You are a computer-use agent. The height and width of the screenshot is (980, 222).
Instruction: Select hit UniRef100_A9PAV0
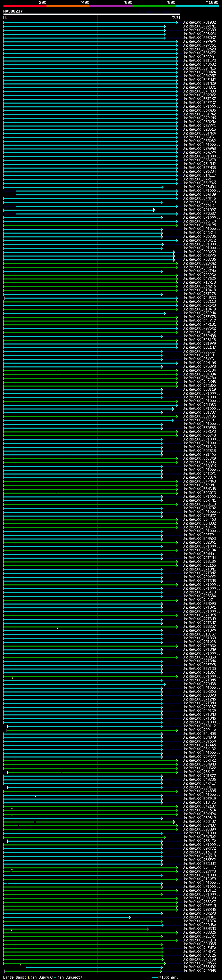point(199,41)
